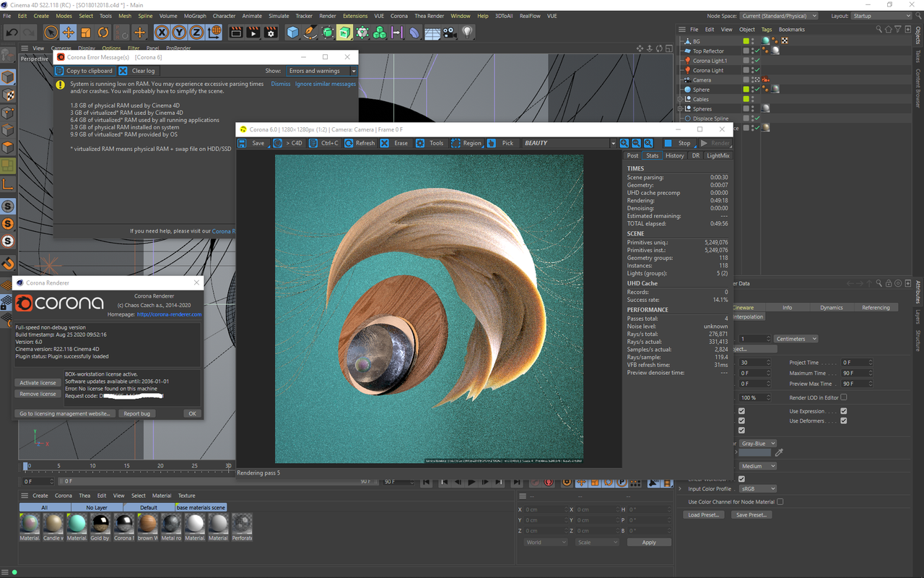The height and width of the screenshot is (578, 924).
Task: Open the BEAUTY render pass dropdown
Action: click(x=568, y=143)
